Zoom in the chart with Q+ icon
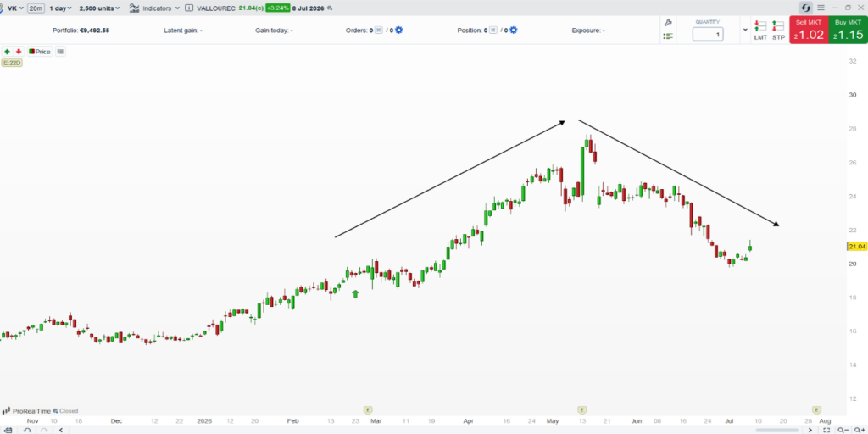868x434 pixels. (x=858, y=430)
